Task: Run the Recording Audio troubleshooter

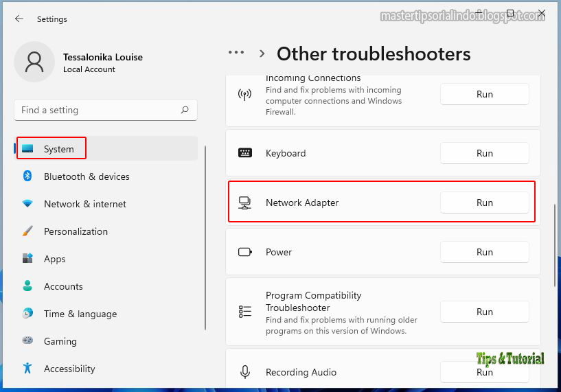Action: (484, 372)
